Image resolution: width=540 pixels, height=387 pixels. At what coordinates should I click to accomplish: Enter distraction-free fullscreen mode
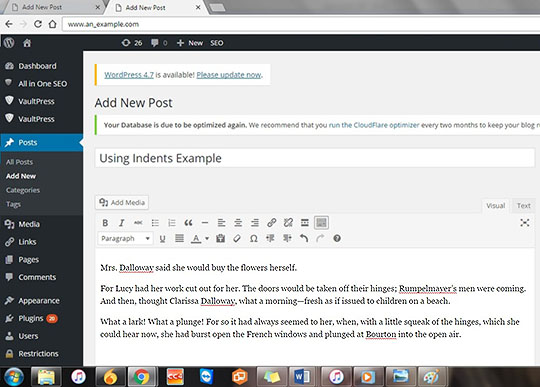pos(525,222)
